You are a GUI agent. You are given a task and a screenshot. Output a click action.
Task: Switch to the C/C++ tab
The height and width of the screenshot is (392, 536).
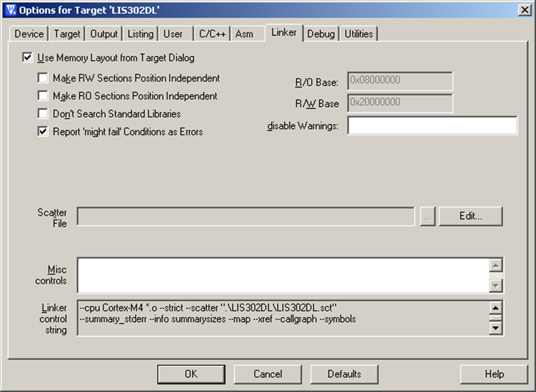212,34
